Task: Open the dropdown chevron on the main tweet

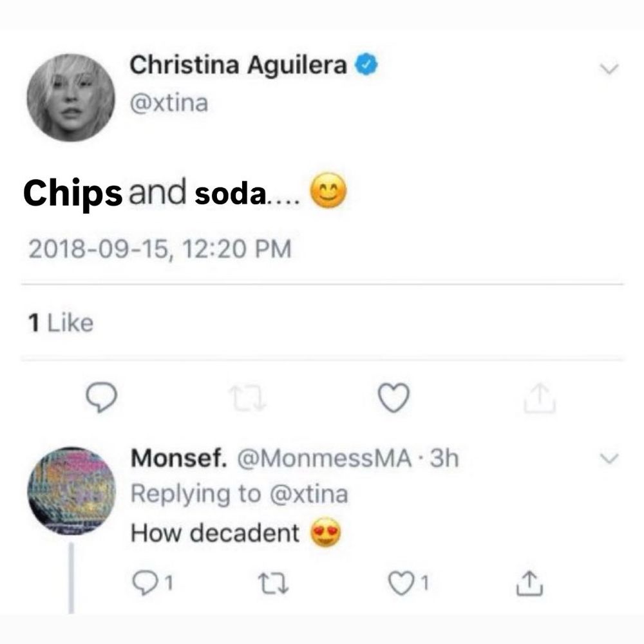Action: tap(609, 68)
